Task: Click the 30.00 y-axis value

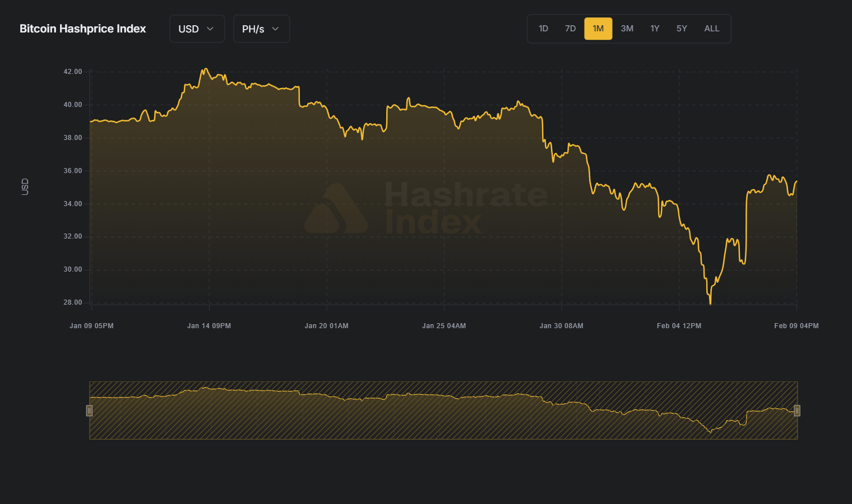Action: coord(73,269)
